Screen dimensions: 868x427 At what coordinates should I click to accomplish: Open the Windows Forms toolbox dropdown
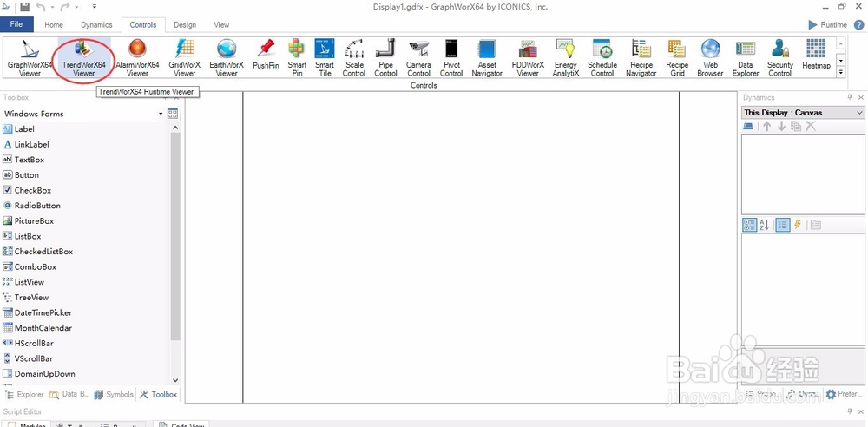point(161,114)
